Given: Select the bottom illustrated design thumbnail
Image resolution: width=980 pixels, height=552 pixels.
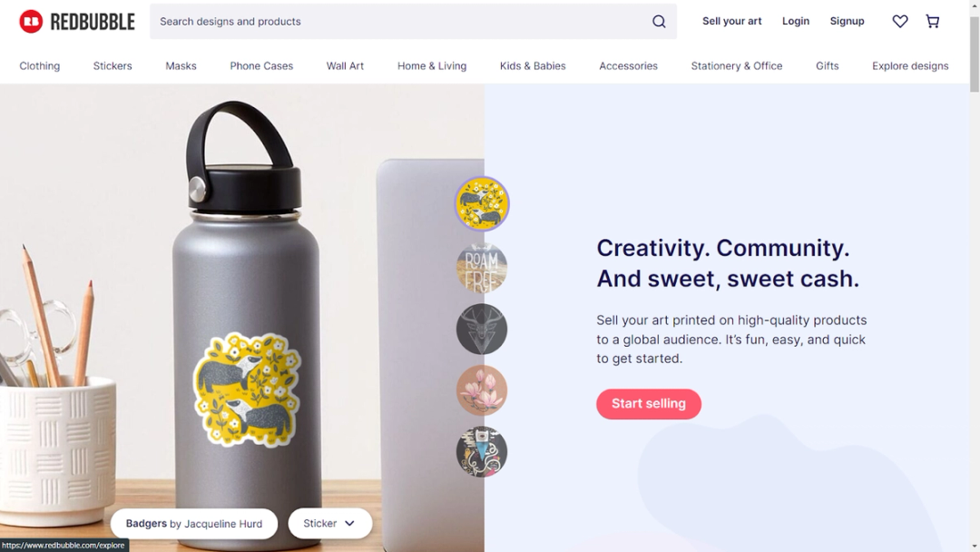Looking at the screenshot, I should pyautogui.click(x=482, y=452).
